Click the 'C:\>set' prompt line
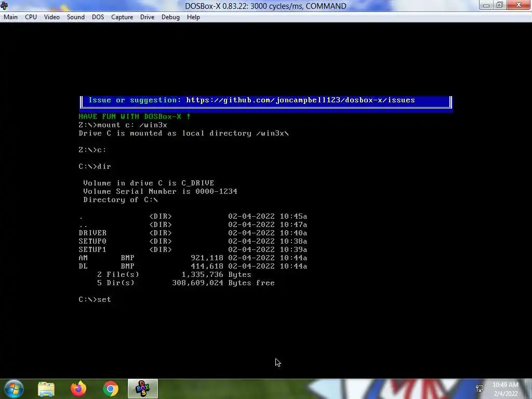Screen dimensions: 532x399 pyautogui.click(x=95, y=300)
